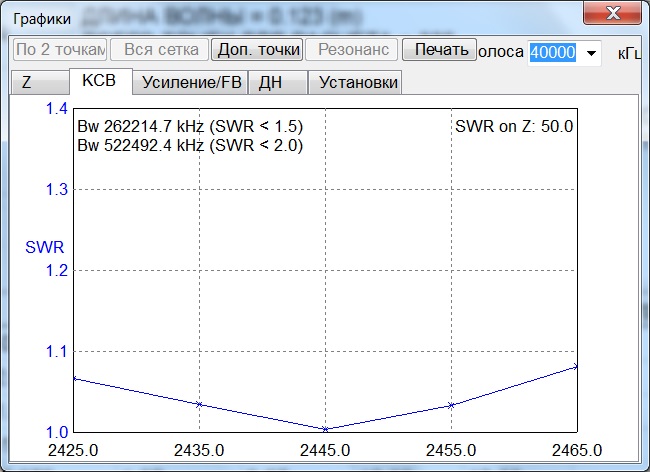The height and width of the screenshot is (472, 650).
Task: Click the 'Bw 262214.7 kHz (SWR < 1.5)' text
Action: click(x=190, y=126)
